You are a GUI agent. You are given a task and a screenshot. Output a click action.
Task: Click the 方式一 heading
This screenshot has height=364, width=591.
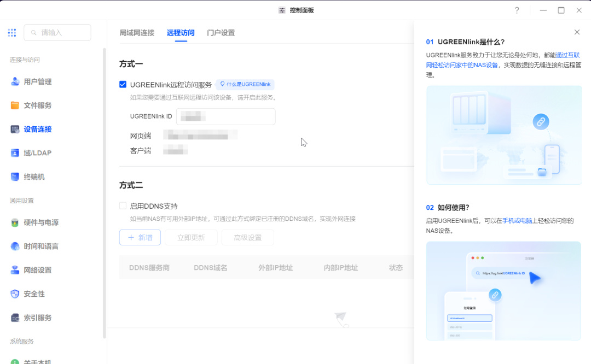131,64
